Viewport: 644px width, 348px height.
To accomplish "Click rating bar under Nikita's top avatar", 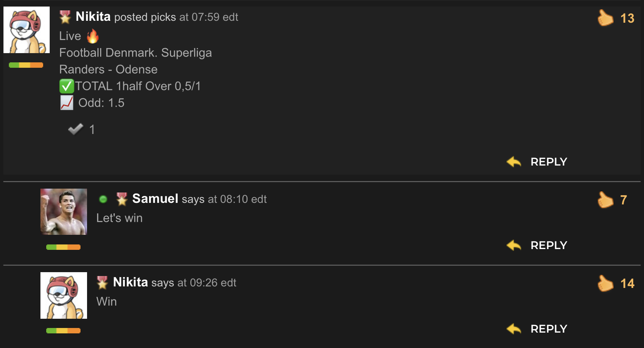I will pos(26,65).
